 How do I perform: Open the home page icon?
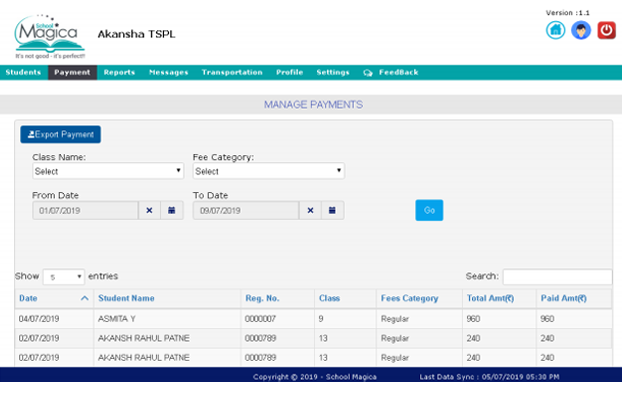(x=555, y=30)
